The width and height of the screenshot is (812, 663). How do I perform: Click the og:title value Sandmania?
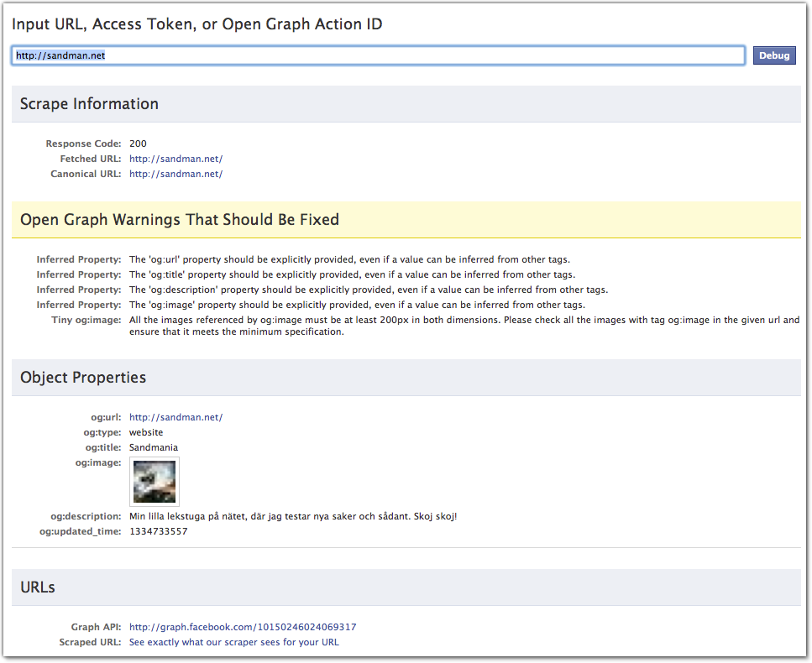pyautogui.click(x=153, y=447)
